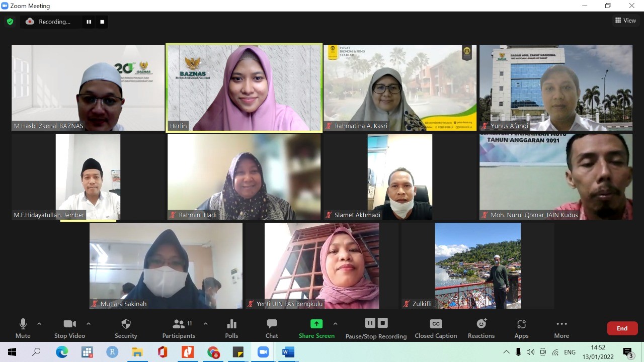Click the green Share Screen icon
The width and height of the screenshot is (644, 362).
pos(316,324)
